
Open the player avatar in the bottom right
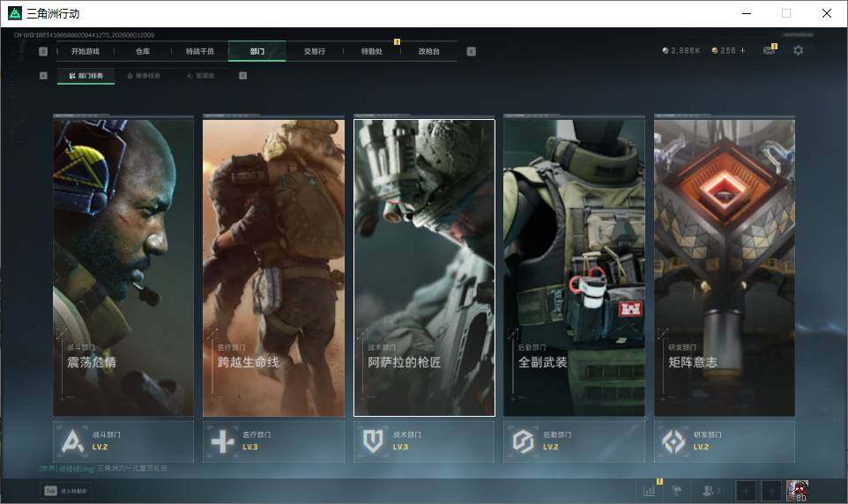pyautogui.click(x=797, y=491)
